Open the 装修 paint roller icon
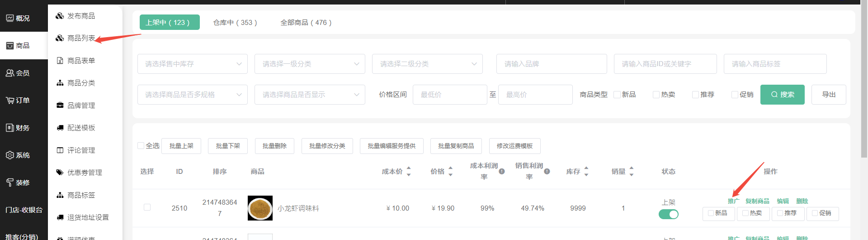The width and height of the screenshot is (868, 240). (x=10, y=182)
